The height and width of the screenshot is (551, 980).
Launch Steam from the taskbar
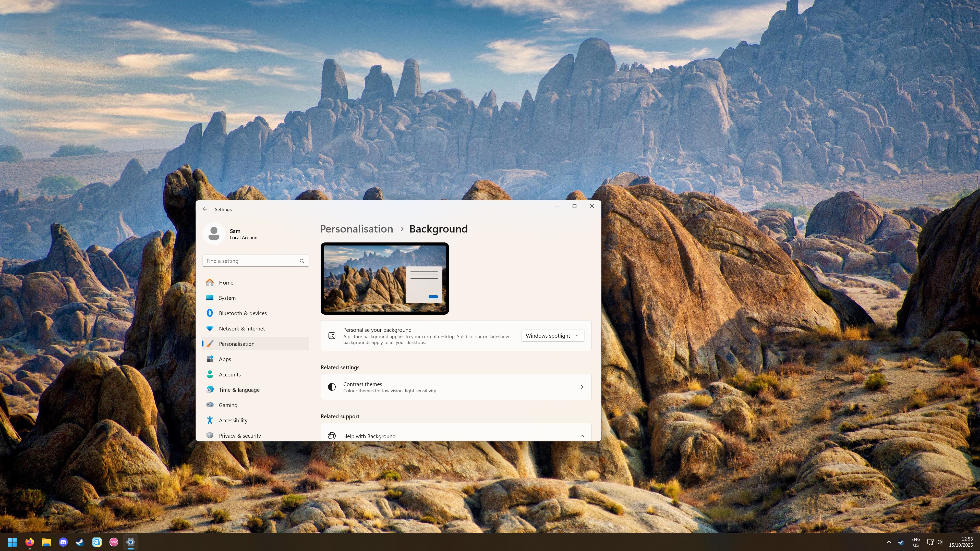coord(80,542)
